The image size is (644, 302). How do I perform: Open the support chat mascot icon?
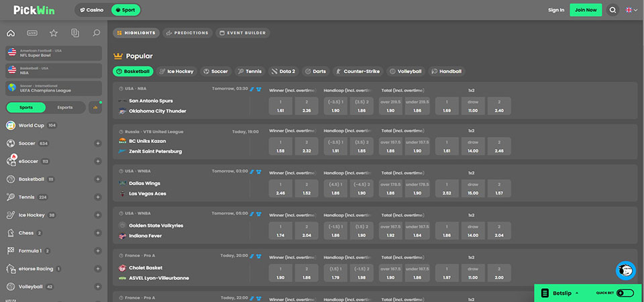pos(625,270)
